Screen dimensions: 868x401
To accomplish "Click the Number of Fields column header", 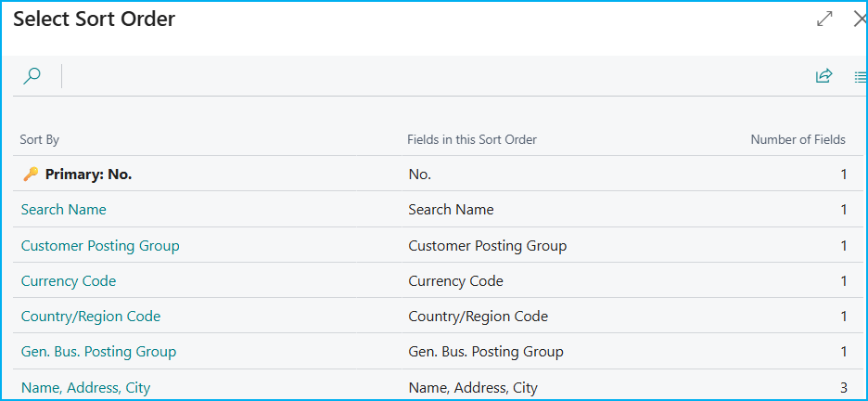I will coord(798,140).
